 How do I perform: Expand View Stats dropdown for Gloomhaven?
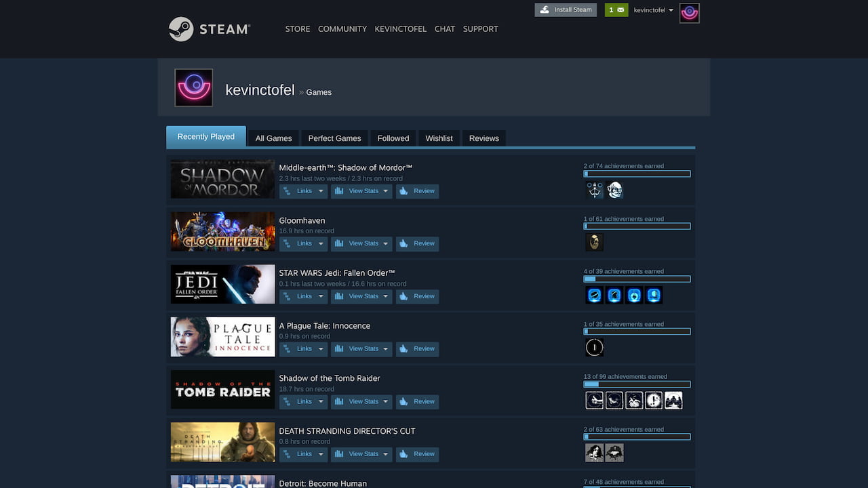tap(361, 244)
